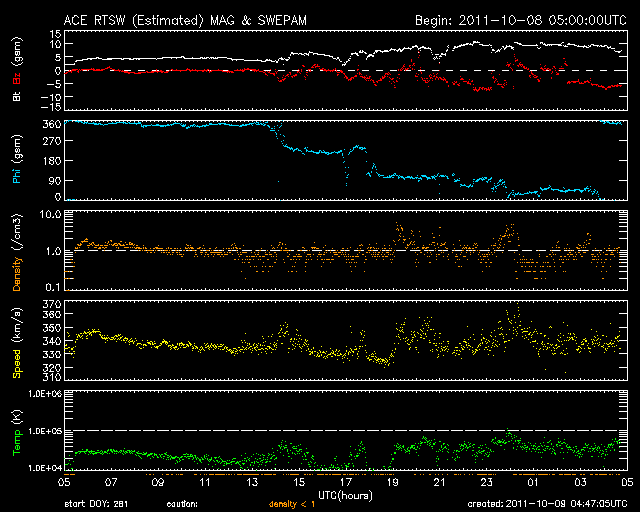Select the red 'Bz' axis label
The image size is (640, 512).
tap(17, 78)
